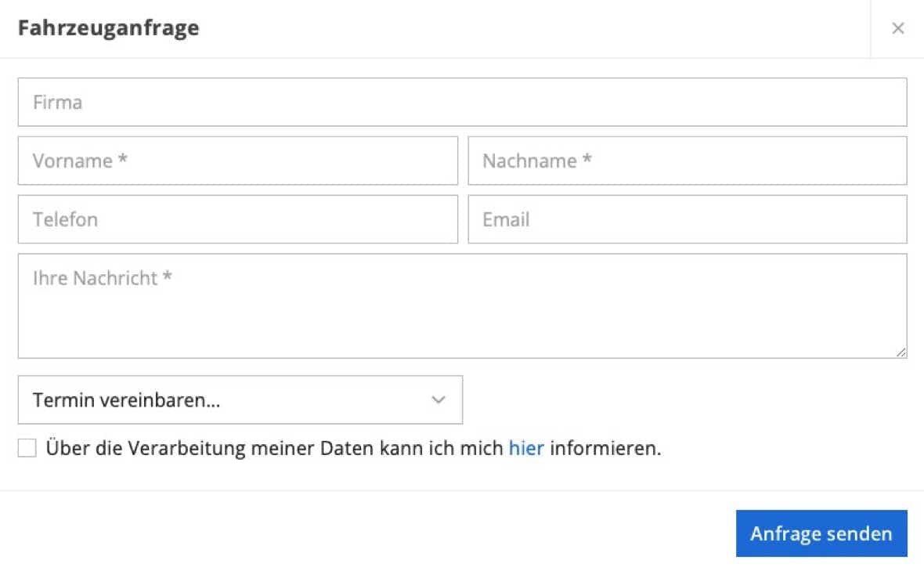Expand appointment scheduling options

240,399
